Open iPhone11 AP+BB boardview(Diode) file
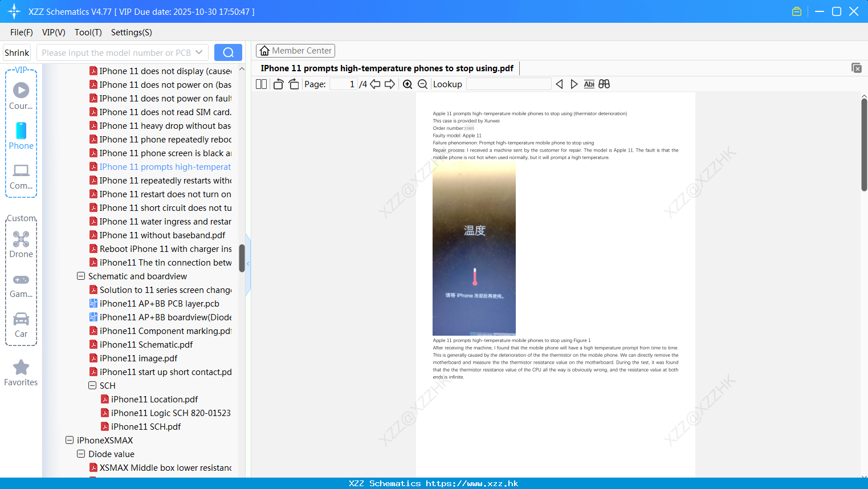 pyautogui.click(x=160, y=317)
